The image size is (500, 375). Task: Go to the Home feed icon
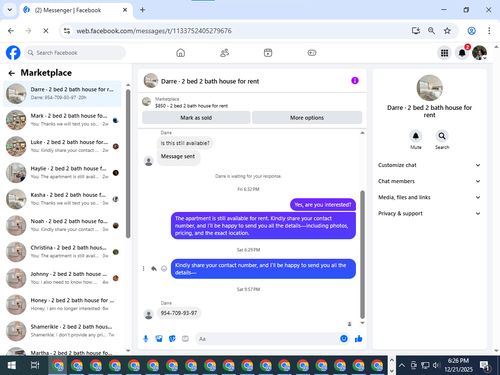coord(181,53)
